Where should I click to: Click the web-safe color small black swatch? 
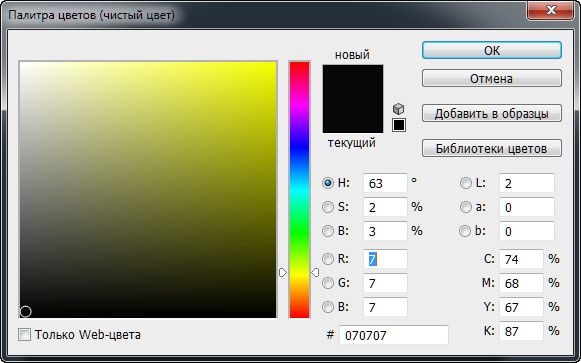pos(399,125)
